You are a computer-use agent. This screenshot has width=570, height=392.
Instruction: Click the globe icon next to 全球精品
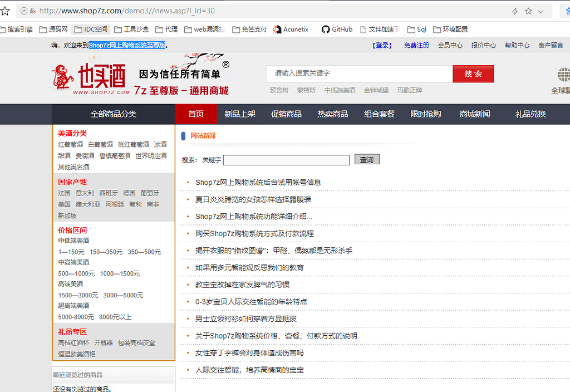pyautogui.click(x=563, y=73)
